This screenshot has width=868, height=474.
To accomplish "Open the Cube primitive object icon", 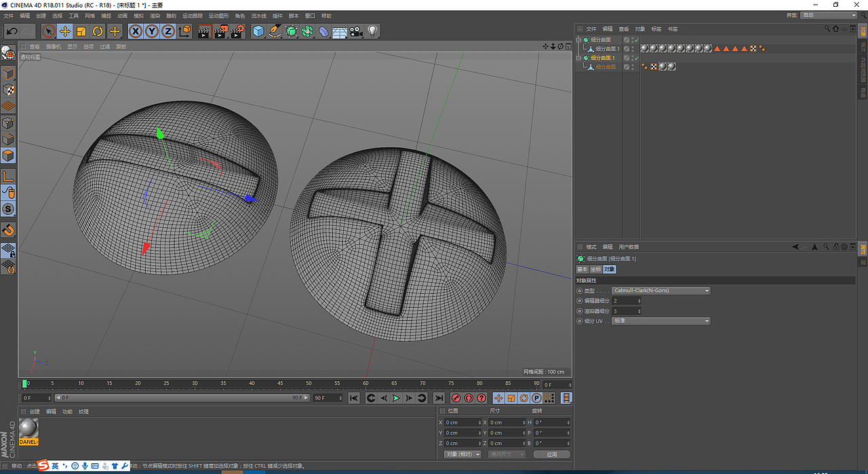I will tap(258, 31).
